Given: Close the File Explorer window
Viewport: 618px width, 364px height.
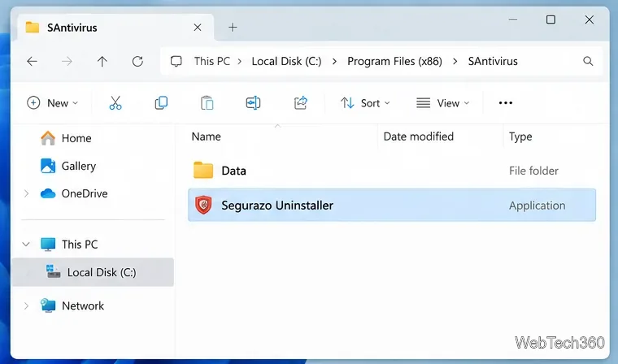Looking at the screenshot, I should [x=589, y=19].
